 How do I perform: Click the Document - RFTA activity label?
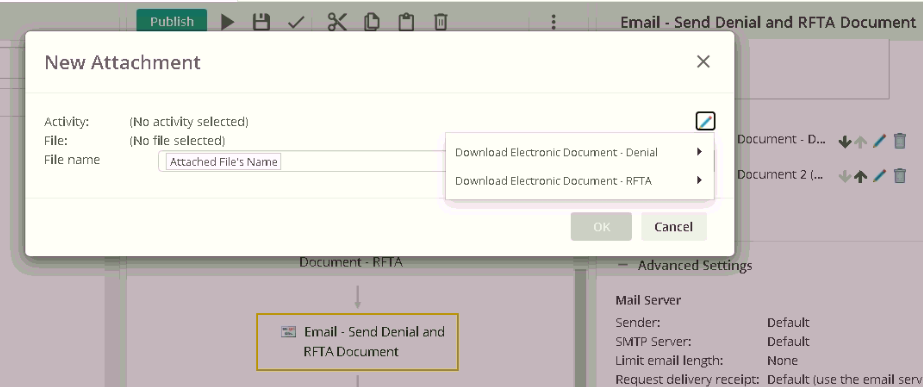pos(351,262)
